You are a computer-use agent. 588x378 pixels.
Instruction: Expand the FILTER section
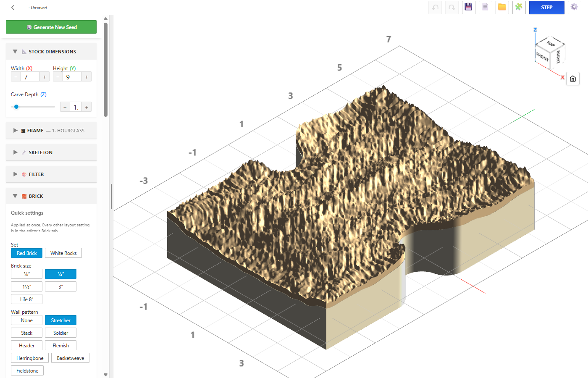pyautogui.click(x=51, y=174)
